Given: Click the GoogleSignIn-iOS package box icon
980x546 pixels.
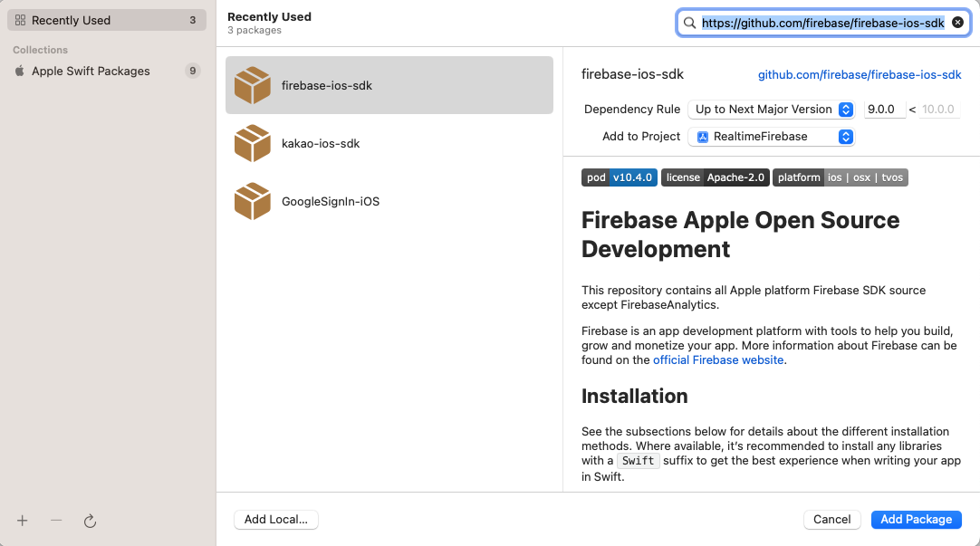Looking at the screenshot, I should (253, 201).
